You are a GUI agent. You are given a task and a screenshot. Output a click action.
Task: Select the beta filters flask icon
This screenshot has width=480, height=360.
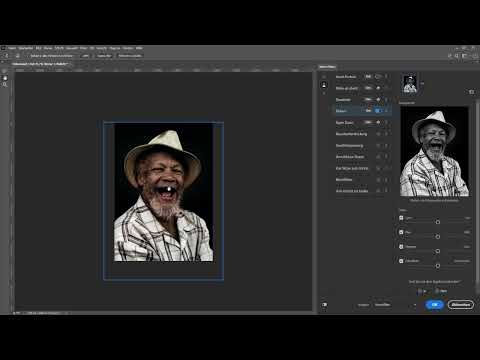click(324, 85)
